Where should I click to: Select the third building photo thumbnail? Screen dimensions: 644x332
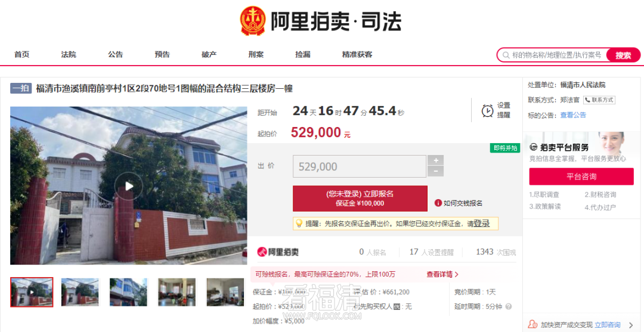(128, 292)
